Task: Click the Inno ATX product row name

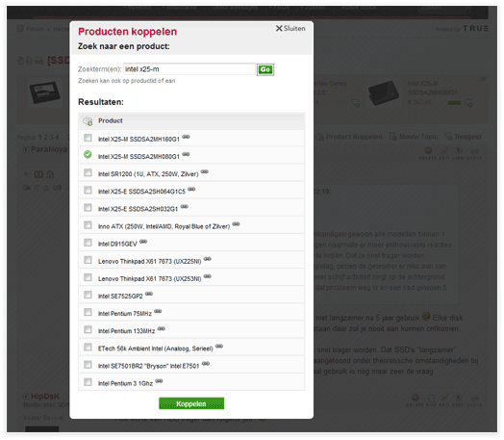Action: [164, 227]
